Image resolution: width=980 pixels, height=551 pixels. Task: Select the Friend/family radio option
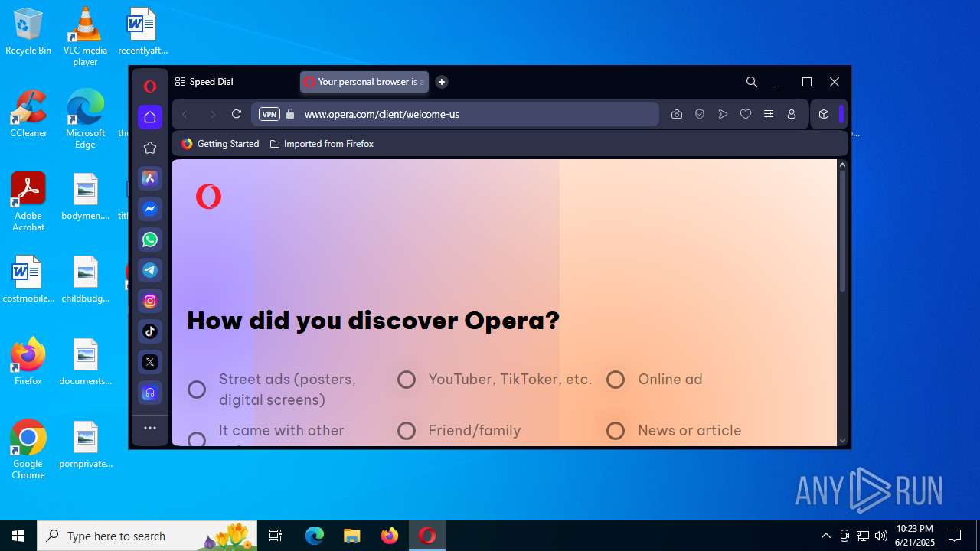coord(407,431)
